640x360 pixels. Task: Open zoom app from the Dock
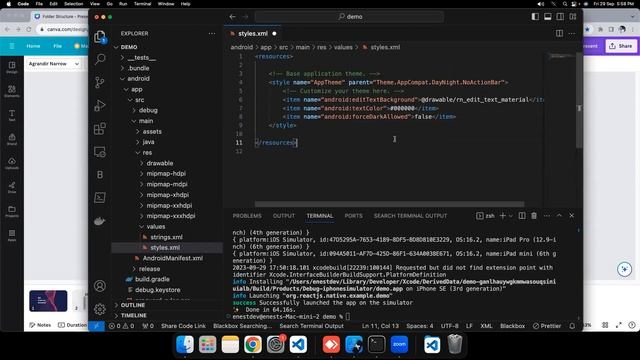399,344
